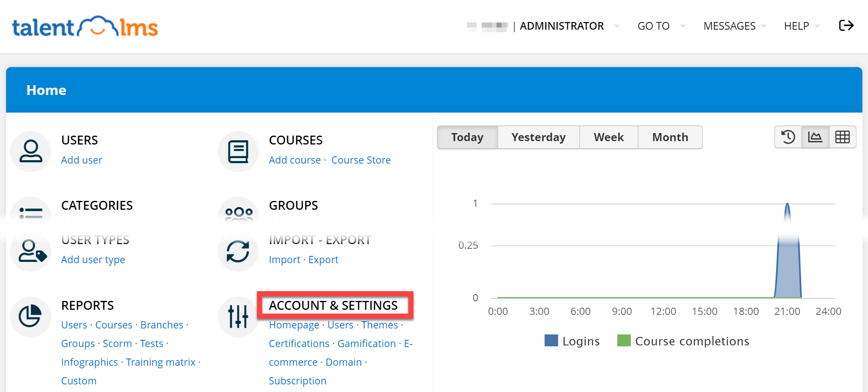Open Certifications settings link
This screenshot has width=868, height=392.
pos(299,343)
